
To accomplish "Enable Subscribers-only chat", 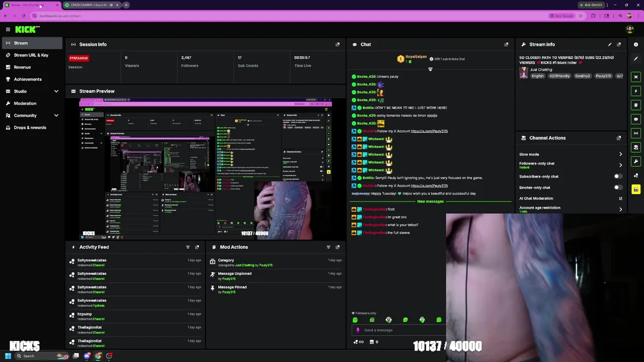I will (618, 176).
